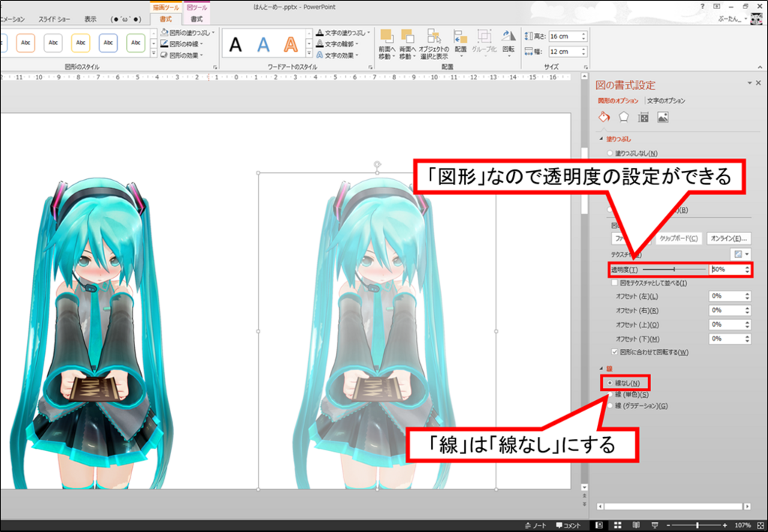Screen dimensions: 768x532
Task: Switch to 図形のオプション in format pane
Action: click(x=618, y=101)
